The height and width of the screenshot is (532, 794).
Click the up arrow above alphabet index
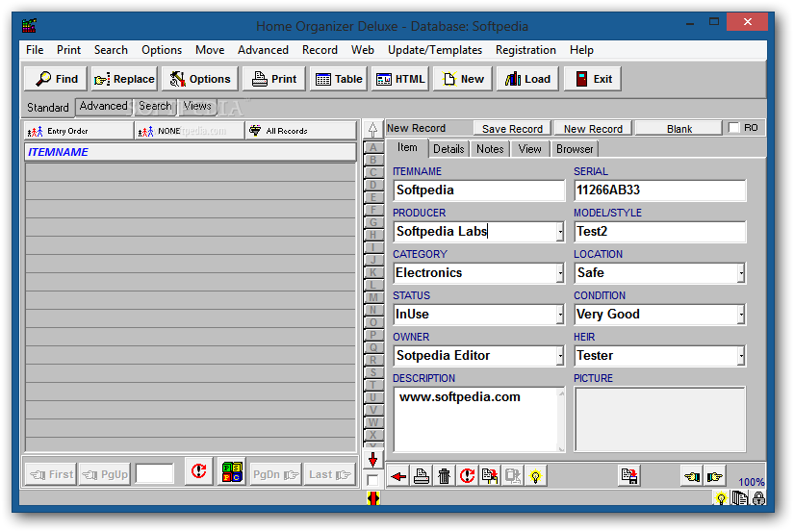point(372,130)
